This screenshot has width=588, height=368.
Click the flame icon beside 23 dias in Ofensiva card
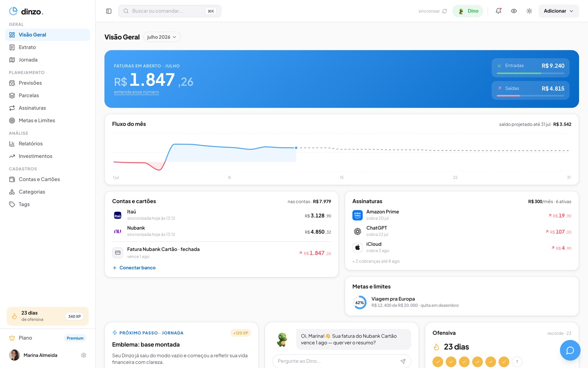[x=436, y=347]
